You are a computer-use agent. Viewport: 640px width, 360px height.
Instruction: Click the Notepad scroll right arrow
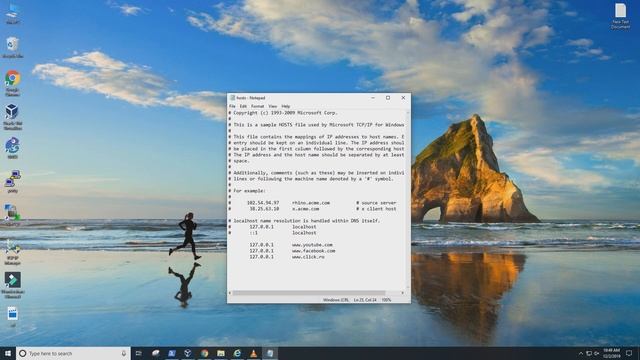(x=402, y=293)
